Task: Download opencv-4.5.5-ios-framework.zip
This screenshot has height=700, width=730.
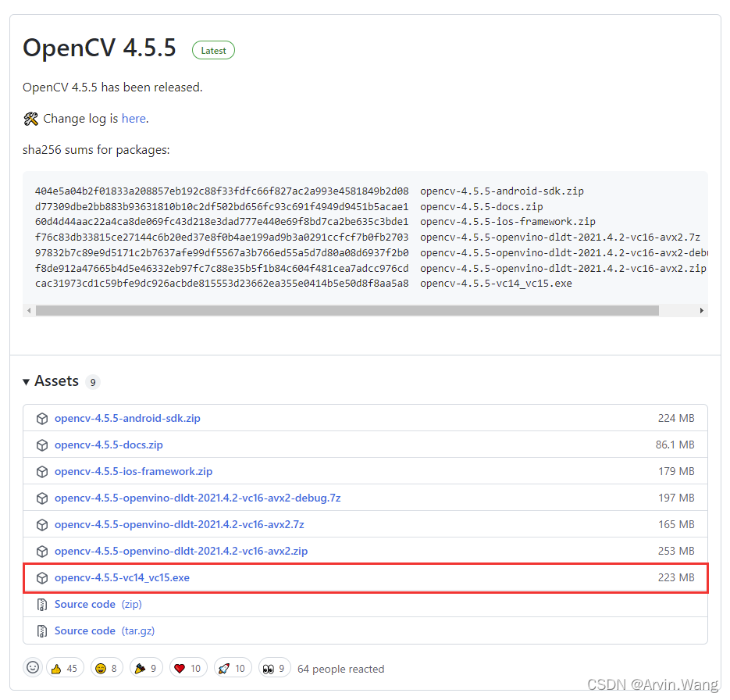Action: (x=134, y=471)
